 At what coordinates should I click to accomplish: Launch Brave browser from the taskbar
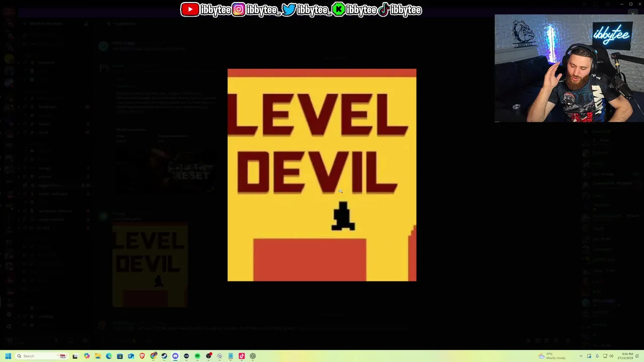tap(142, 356)
